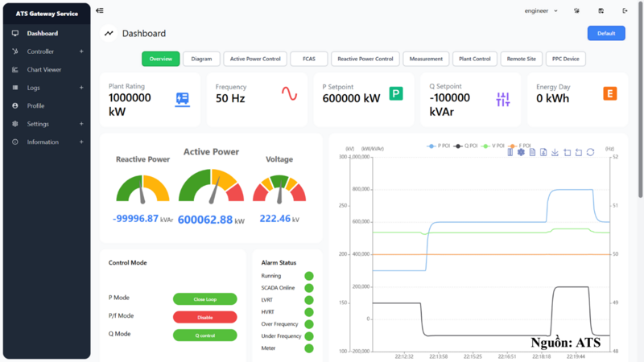
Task: Click the -99996.87 kVAr reading
Action: tap(142, 219)
